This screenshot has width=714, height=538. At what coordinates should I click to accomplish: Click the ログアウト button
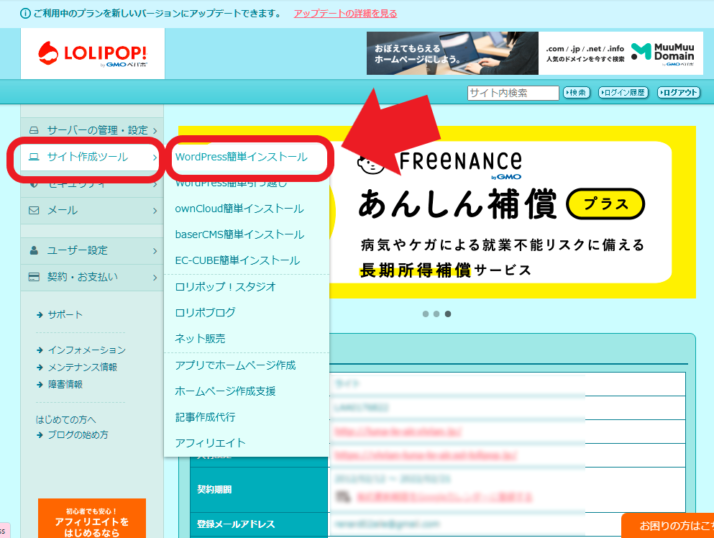click(x=678, y=93)
